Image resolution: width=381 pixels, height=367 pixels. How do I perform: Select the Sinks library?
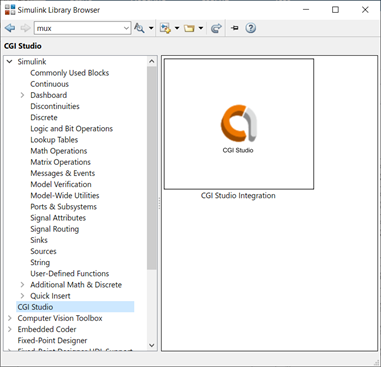(39, 240)
